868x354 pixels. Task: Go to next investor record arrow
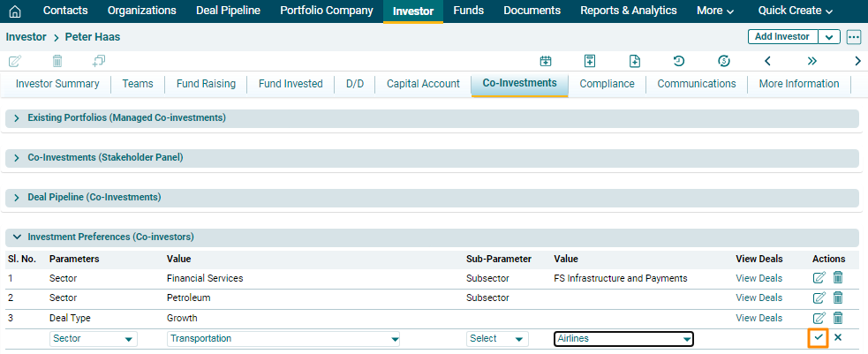pos(857,61)
